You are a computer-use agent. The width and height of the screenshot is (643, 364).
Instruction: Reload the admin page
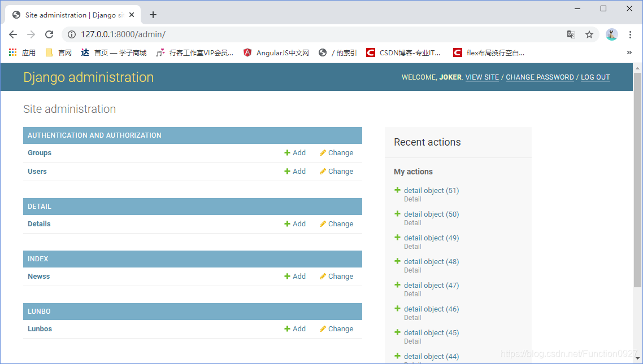(49, 34)
